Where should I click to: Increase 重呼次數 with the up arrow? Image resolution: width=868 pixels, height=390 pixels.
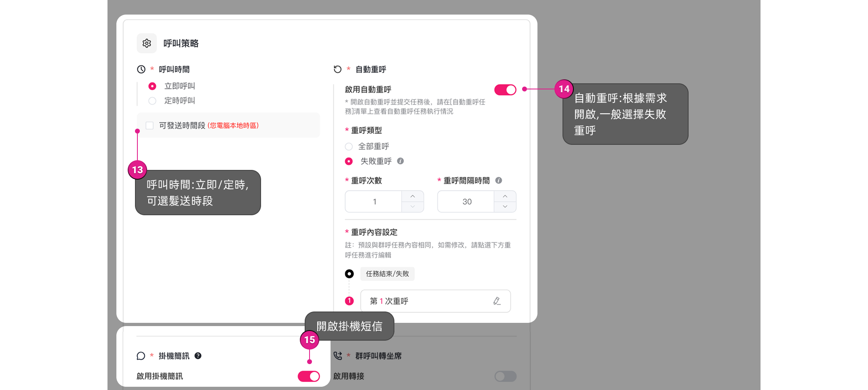coord(413,196)
